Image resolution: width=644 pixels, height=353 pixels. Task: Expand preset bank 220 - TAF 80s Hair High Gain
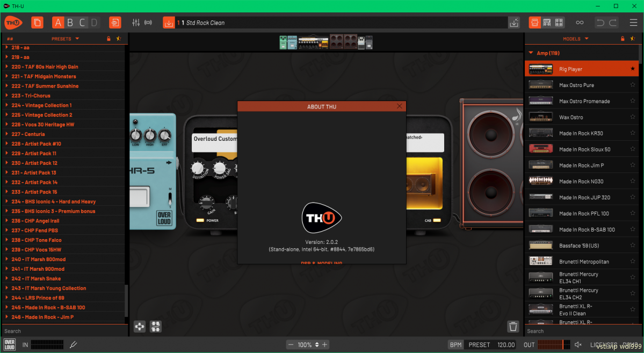pos(6,67)
